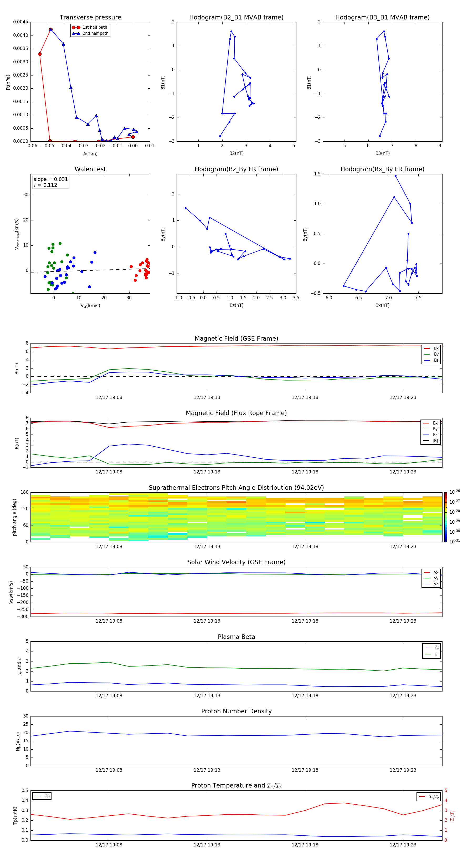The width and height of the screenshot is (473, 868).
Task: Click 'Proton Number Density' title
Action: coord(236,711)
